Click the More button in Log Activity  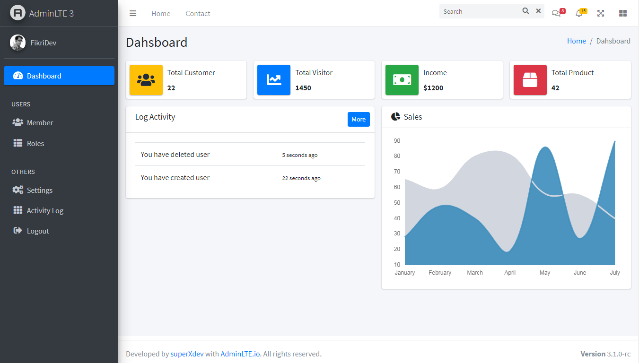pyautogui.click(x=359, y=119)
